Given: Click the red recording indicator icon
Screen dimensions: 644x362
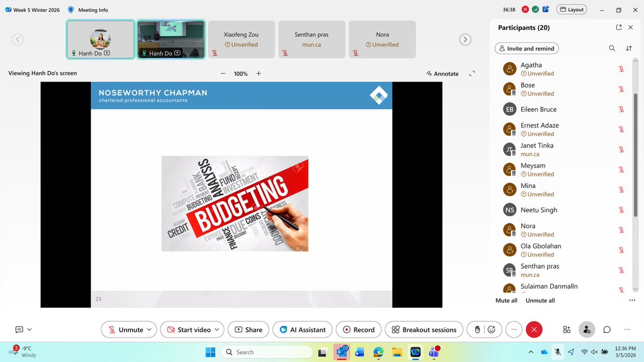Looking at the screenshot, I should [x=525, y=9].
